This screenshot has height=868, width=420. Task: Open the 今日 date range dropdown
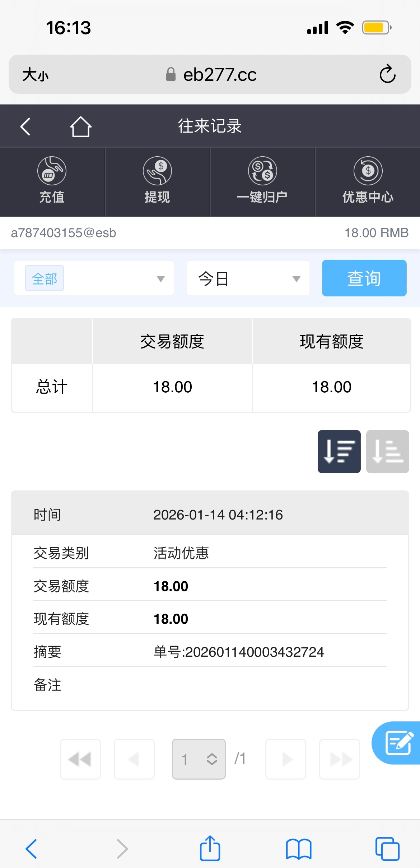248,278
